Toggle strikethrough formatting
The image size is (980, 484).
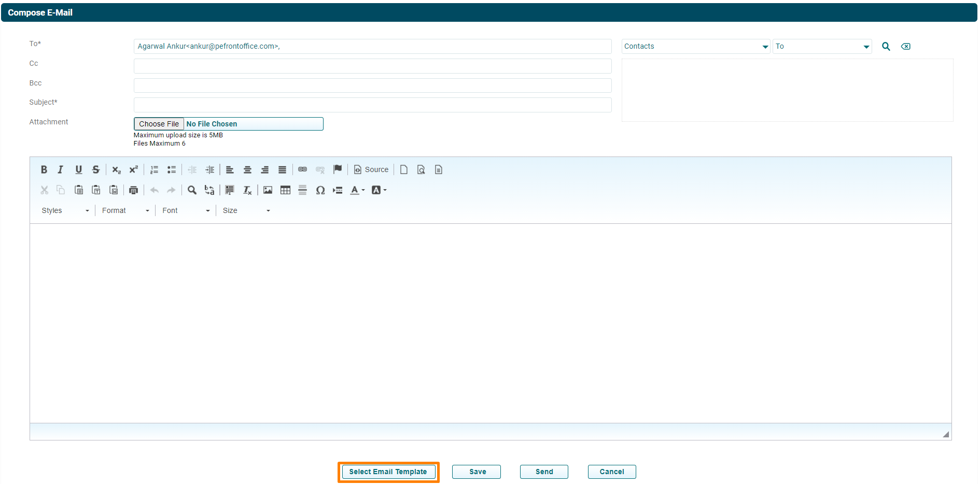96,169
